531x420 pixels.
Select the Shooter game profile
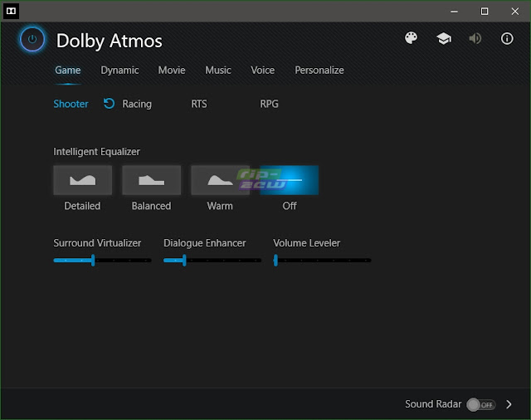click(x=71, y=104)
